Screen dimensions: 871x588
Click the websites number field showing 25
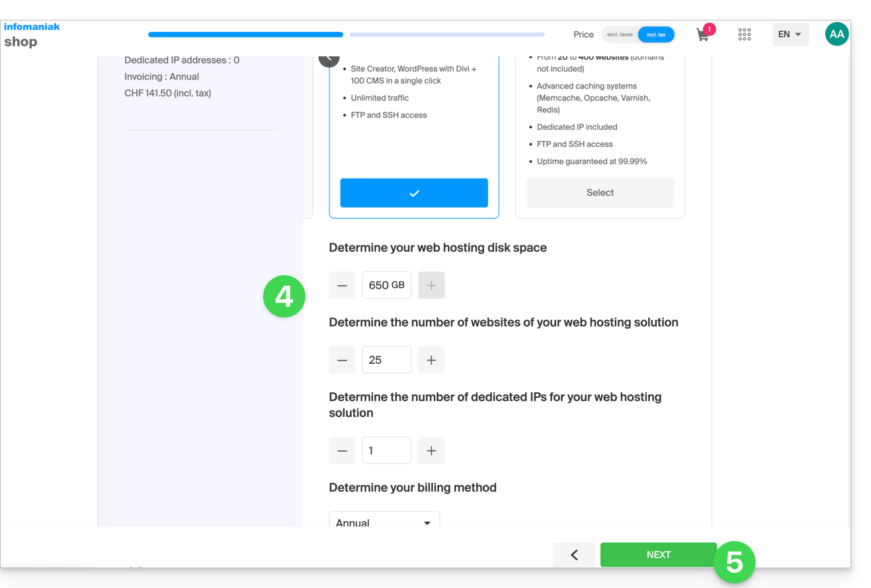tap(386, 360)
